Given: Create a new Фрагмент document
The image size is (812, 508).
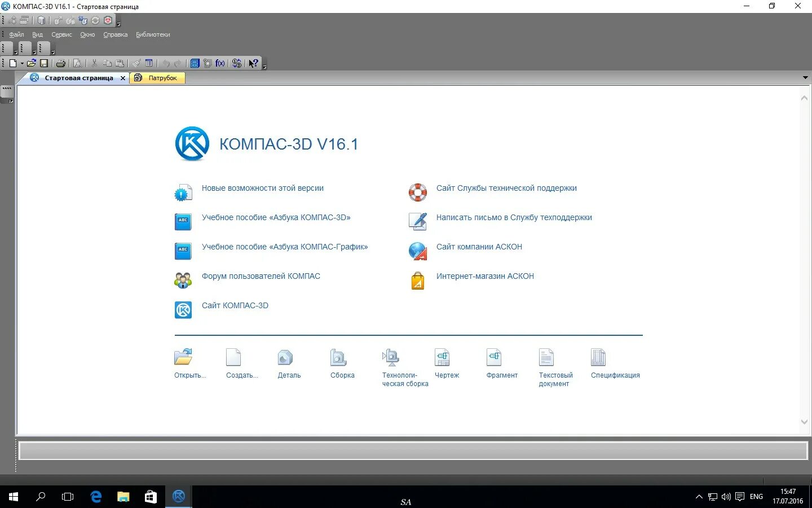Looking at the screenshot, I should pyautogui.click(x=494, y=357).
